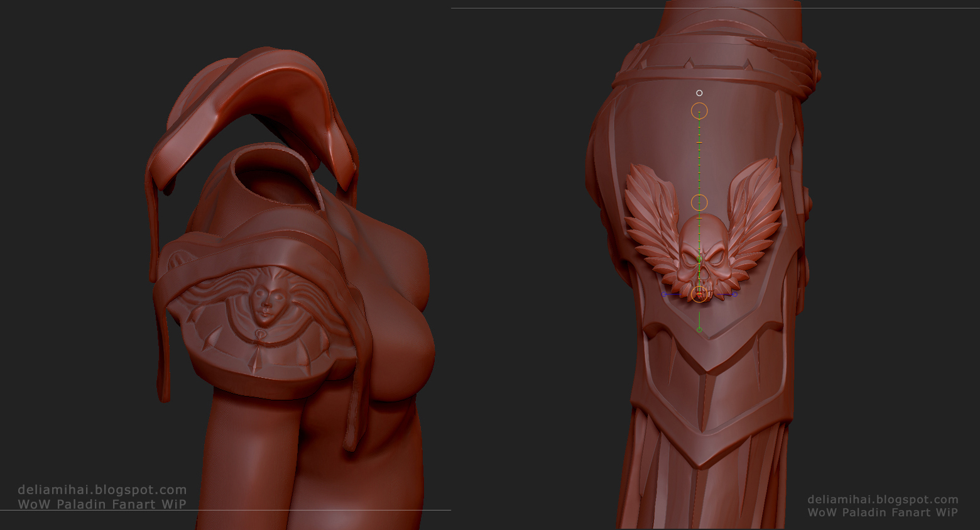Click the WoW Paladin Fanart WiP caption in the right panel

(883, 512)
